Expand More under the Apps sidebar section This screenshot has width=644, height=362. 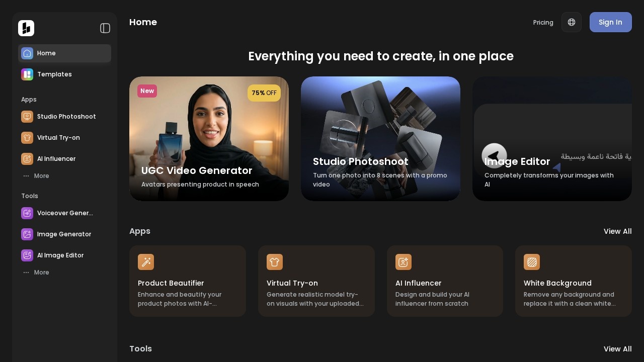[x=36, y=176]
